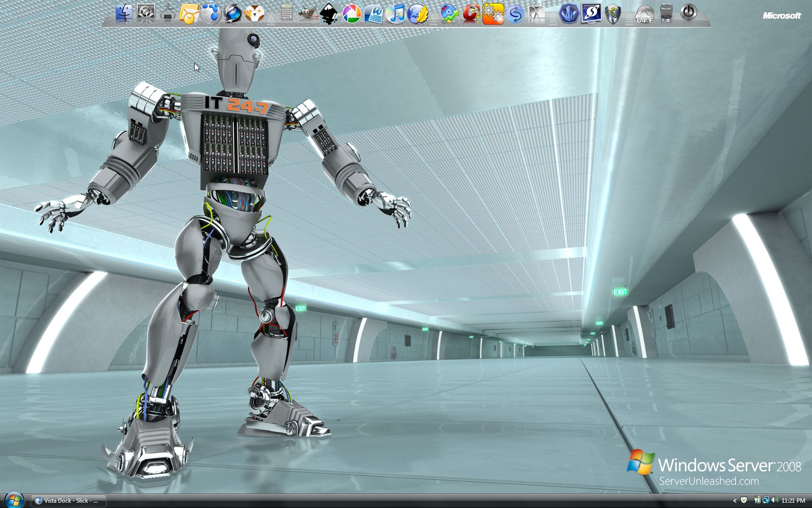
Task: Launch the silver globe with blue dots icon
Action: 211,13
